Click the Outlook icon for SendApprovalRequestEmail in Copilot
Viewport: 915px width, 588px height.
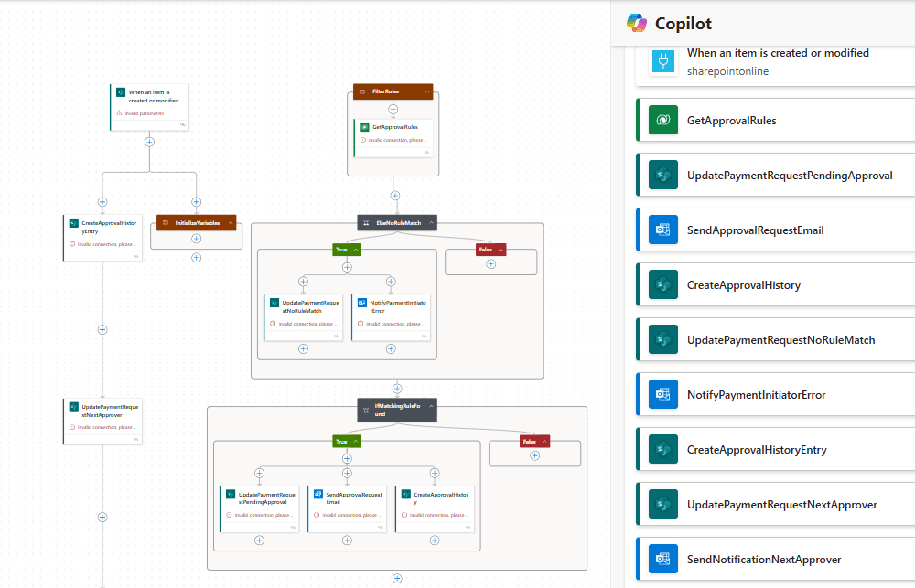point(663,230)
